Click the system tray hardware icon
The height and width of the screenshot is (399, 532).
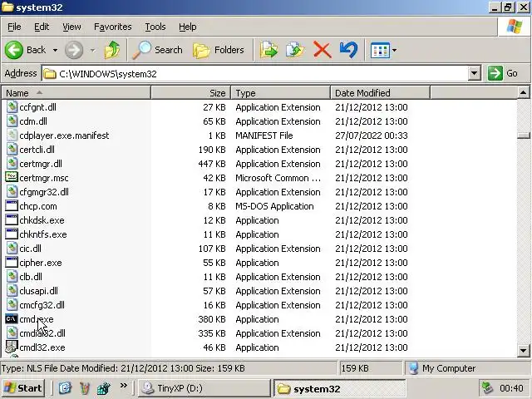(488, 388)
